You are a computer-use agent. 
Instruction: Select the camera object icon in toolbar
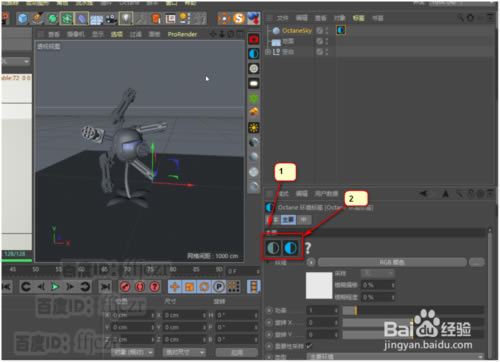tap(111, 19)
